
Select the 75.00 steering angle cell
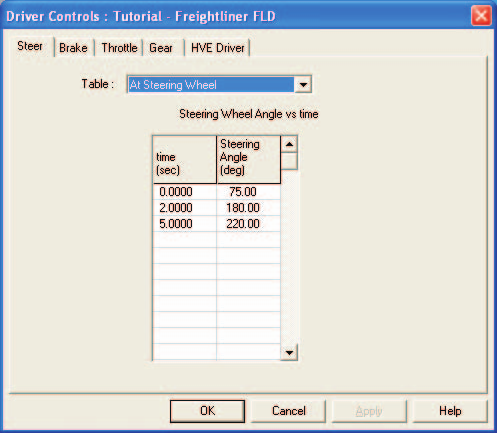pos(249,192)
